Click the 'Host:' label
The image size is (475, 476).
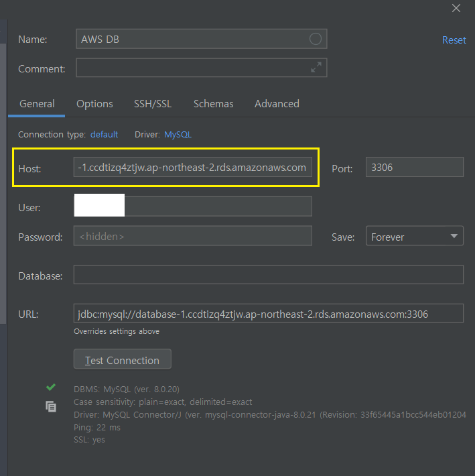click(x=29, y=168)
